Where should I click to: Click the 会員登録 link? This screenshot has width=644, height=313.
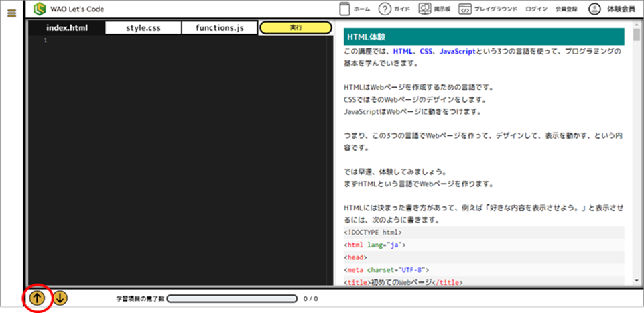[x=566, y=9]
